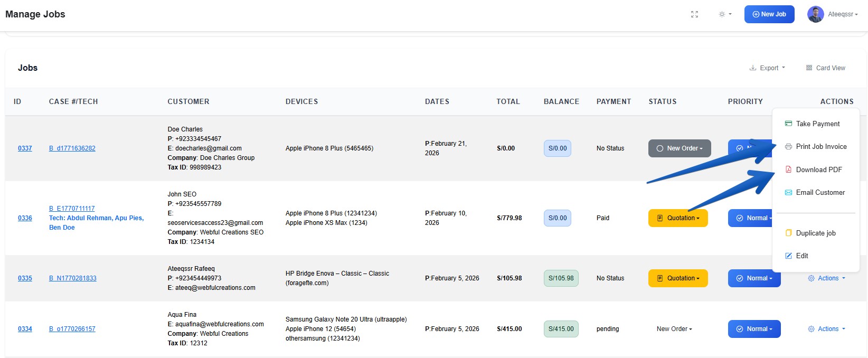Screen dimensions: 868x358
Task: Open case B_o1770266157
Action: 72,329
